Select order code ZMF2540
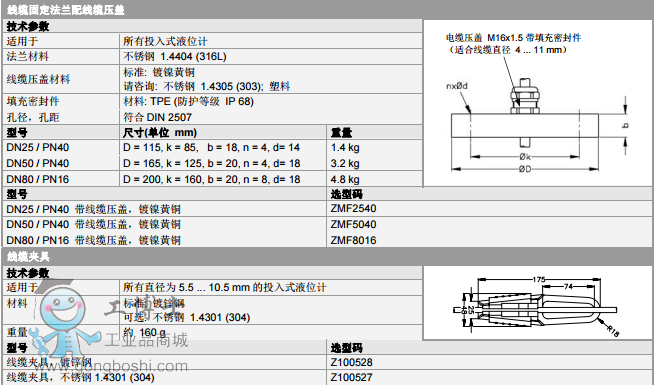The height and width of the screenshot is (385, 654). coord(353,208)
